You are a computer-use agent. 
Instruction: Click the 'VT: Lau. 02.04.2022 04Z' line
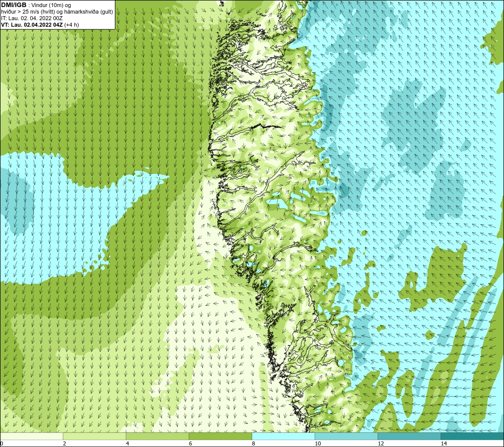tap(32, 25)
